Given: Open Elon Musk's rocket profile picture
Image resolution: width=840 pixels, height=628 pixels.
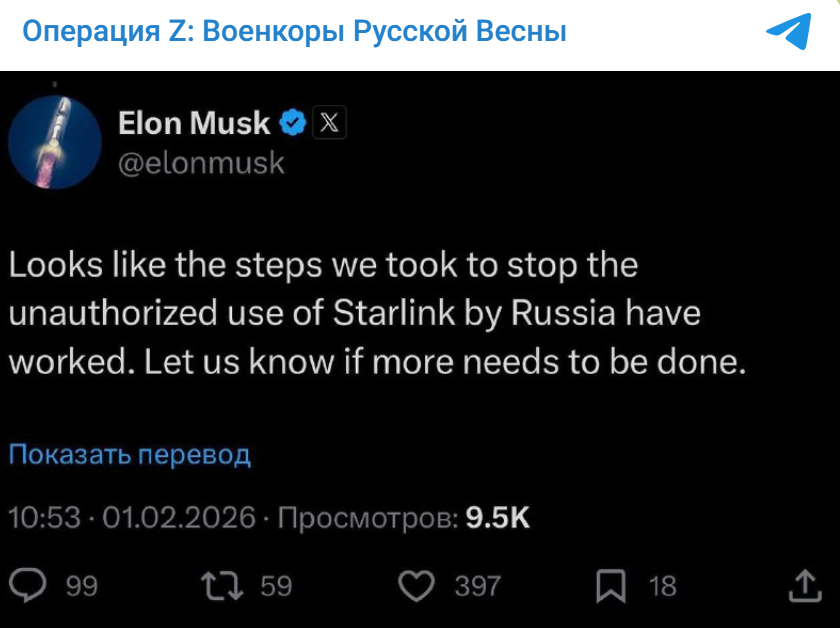Looking at the screenshot, I should (x=54, y=140).
